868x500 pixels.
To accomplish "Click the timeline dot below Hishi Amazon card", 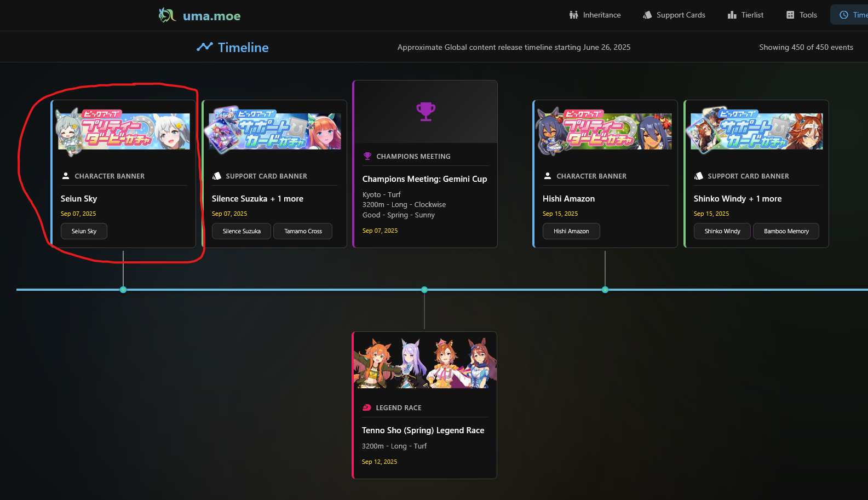I will [605, 290].
